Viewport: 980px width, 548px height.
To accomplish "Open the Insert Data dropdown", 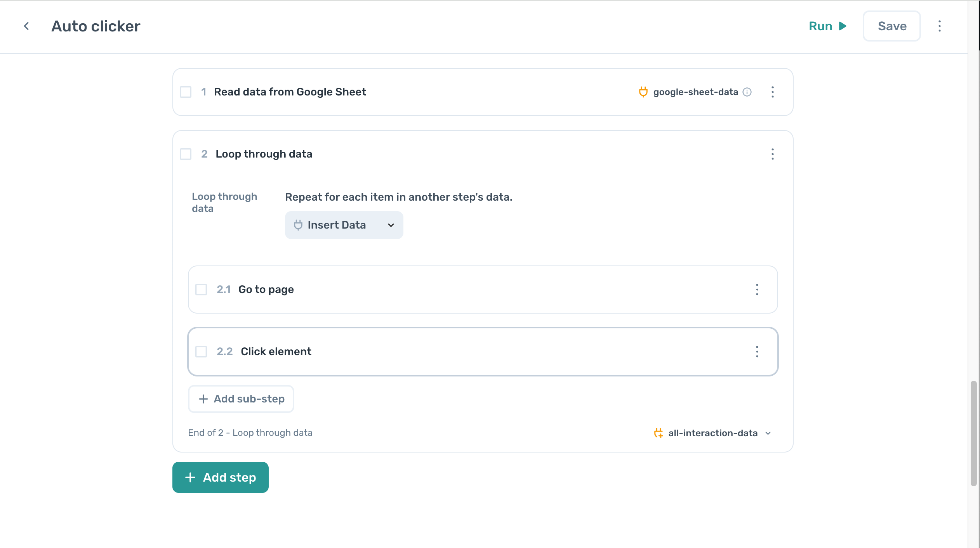I will coord(344,225).
